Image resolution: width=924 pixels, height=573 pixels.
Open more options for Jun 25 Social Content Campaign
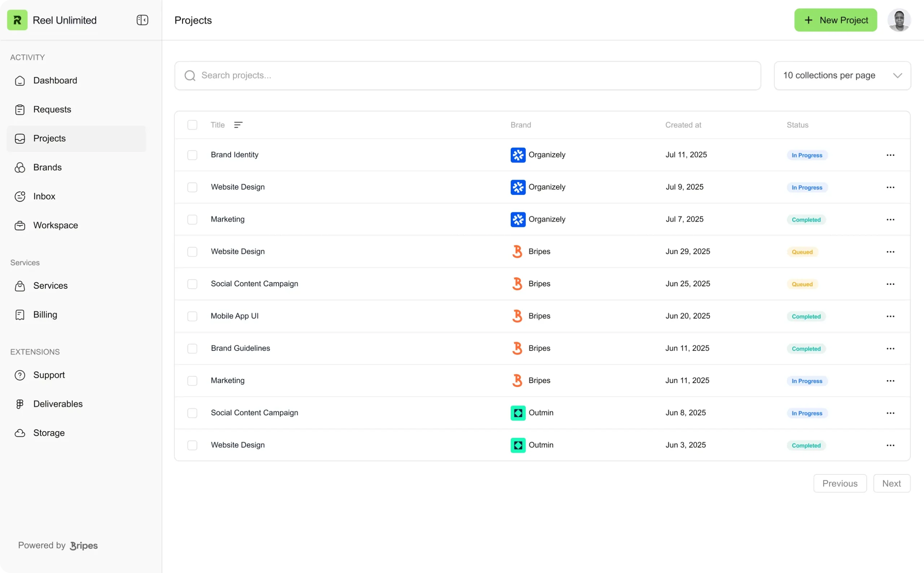pyautogui.click(x=890, y=284)
